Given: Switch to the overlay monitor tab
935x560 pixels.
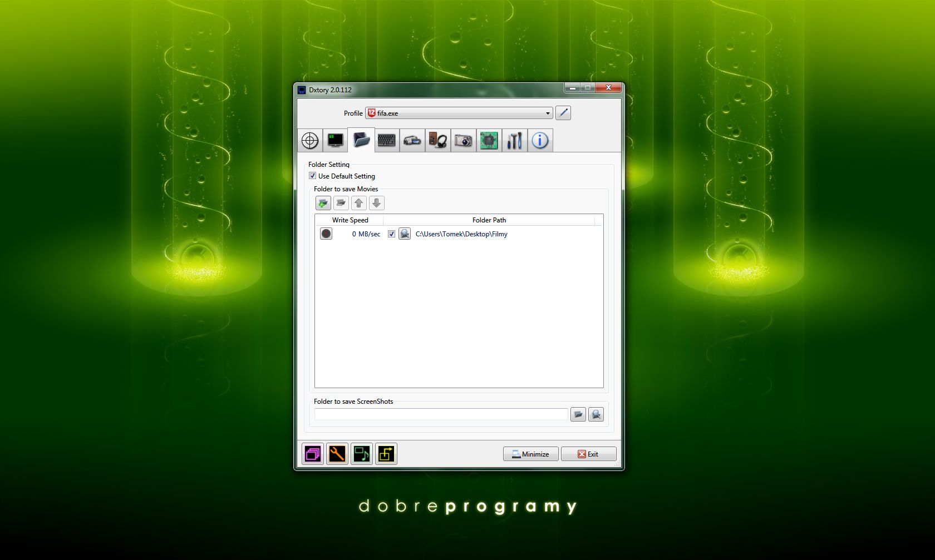Looking at the screenshot, I should tap(335, 140).
